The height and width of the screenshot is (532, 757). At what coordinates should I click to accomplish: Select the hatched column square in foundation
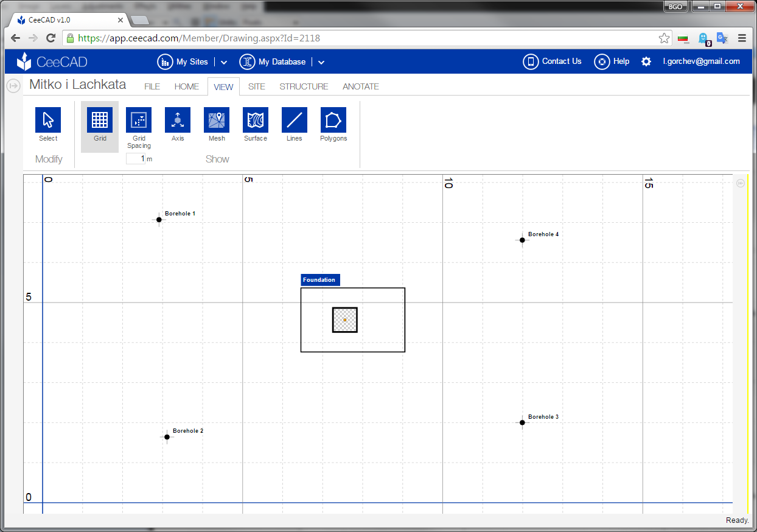coord(345,320)
